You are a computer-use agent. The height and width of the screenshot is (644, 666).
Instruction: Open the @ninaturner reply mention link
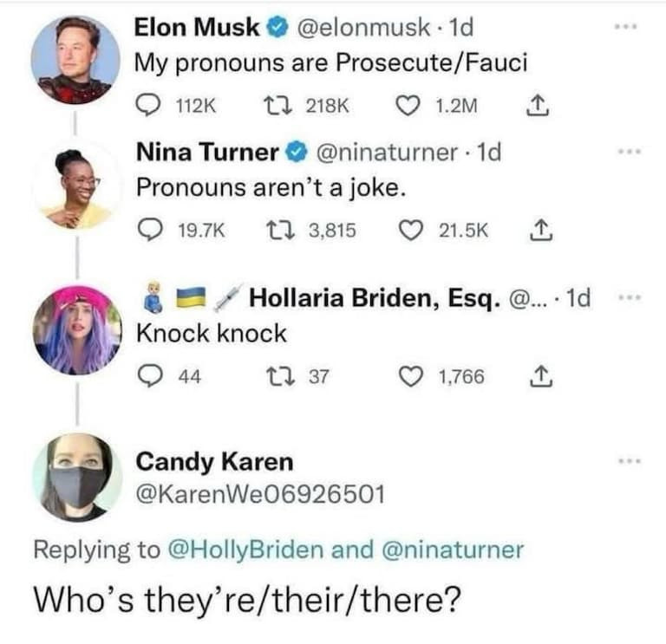tap(451, 549)
